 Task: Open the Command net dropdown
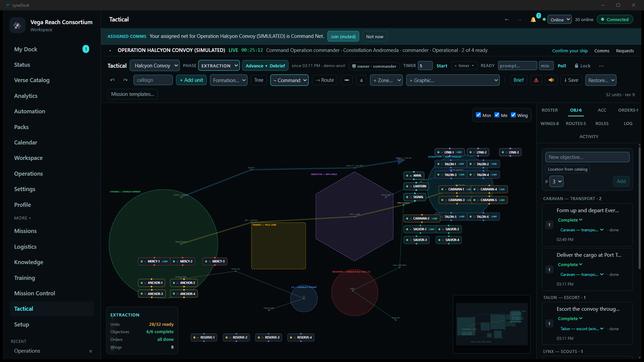289,80
